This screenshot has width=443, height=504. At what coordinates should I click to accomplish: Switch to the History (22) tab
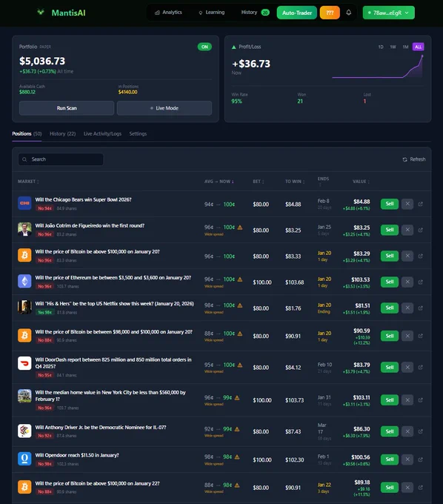(x=63, y=133)
